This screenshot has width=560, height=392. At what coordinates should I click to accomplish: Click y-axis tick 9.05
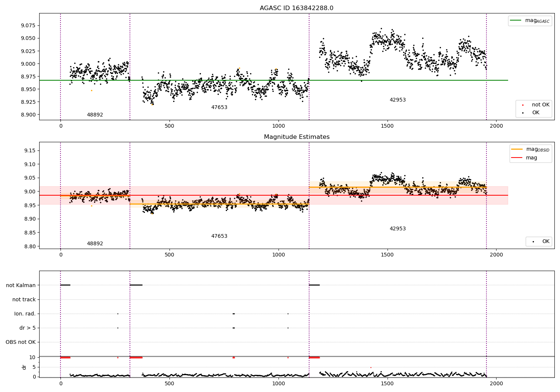pyautogui.click(x=30, y=178)
